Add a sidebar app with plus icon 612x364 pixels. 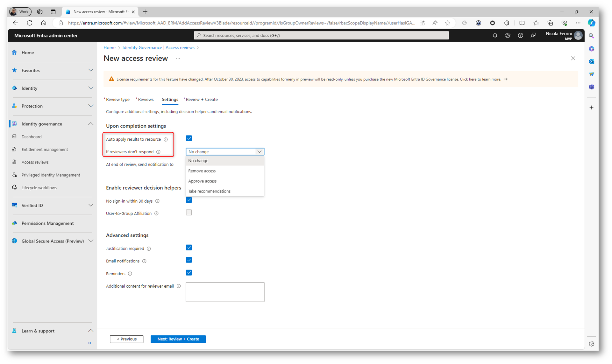pos(591,108)
